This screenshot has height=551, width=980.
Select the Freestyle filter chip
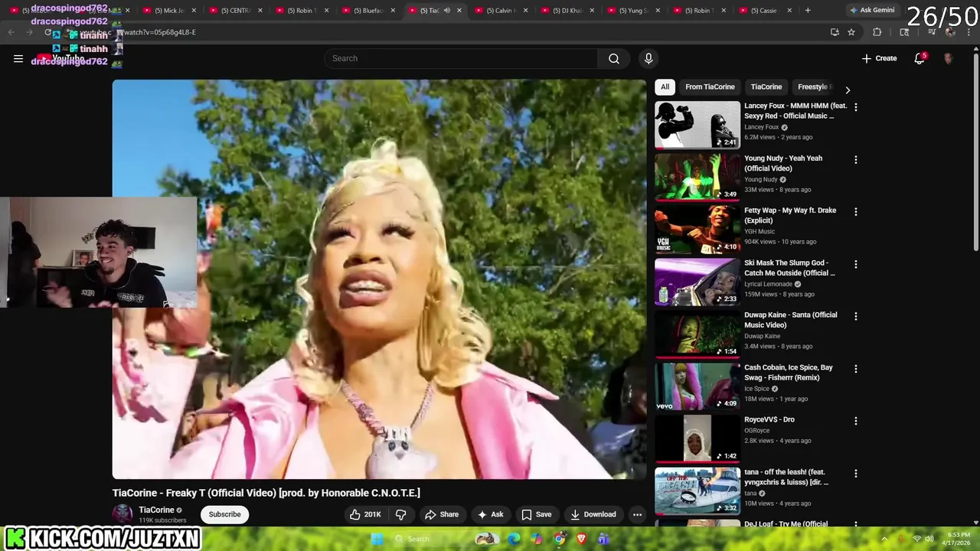click(x=813, y=86)
